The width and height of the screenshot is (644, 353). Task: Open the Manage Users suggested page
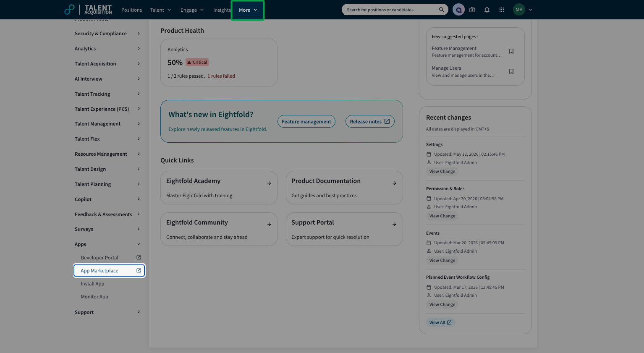point(463,71)
